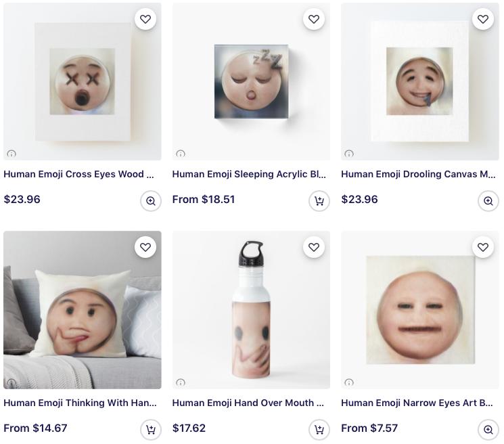
Task: Add Hand Over Mouth bottle to cart
Action: coord(319,430)
